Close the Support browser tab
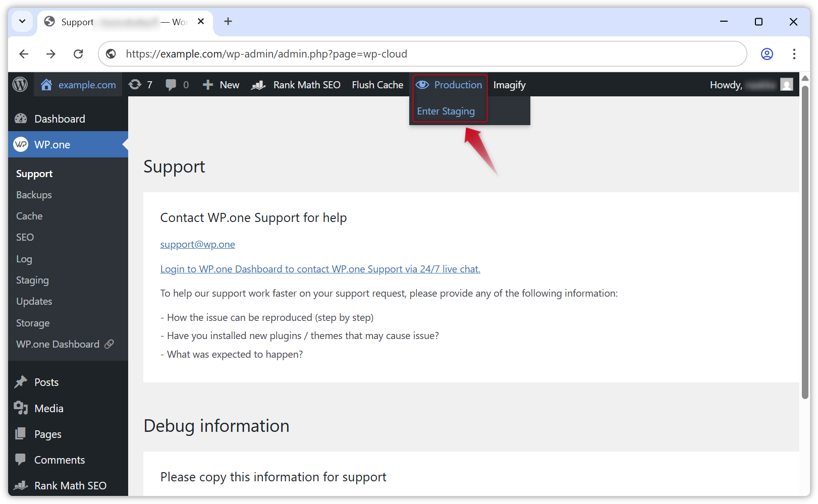This screenshot has height=504, width=818. coord(201,21)
